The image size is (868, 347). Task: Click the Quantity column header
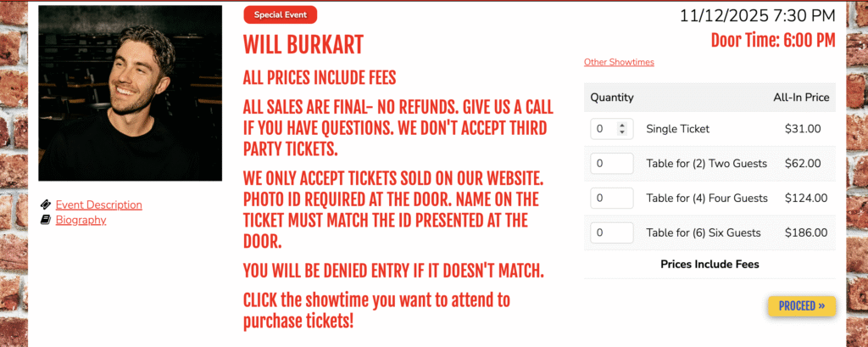click(x=611, y=98)
